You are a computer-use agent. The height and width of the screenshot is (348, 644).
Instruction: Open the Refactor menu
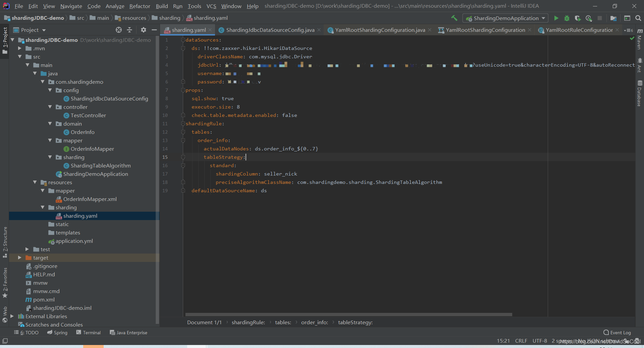tap(140, 6)
